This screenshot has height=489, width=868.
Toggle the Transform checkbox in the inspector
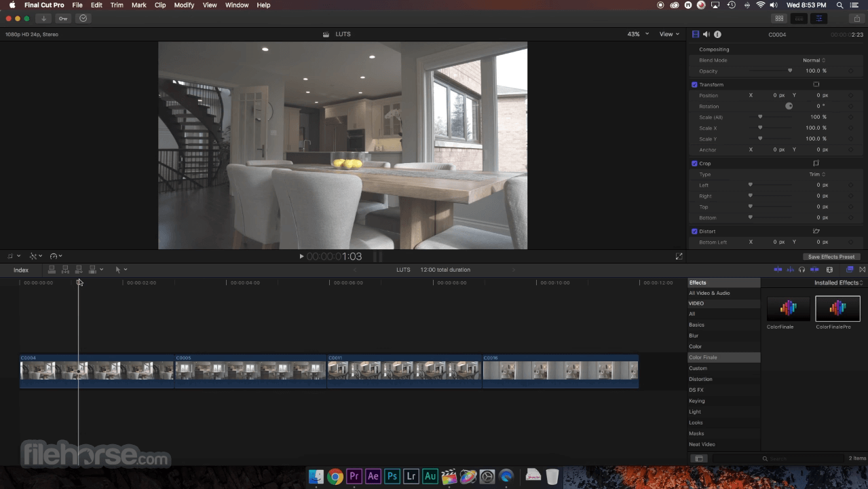point(694,84)
